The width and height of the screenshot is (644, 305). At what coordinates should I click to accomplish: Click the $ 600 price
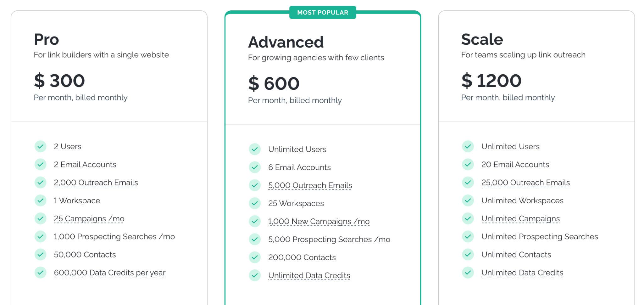(274, 83)
